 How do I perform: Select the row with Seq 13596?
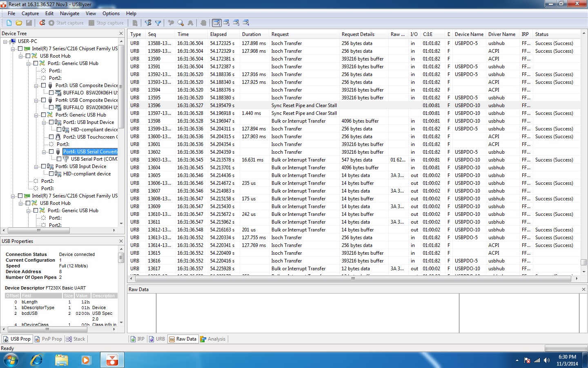354,105
